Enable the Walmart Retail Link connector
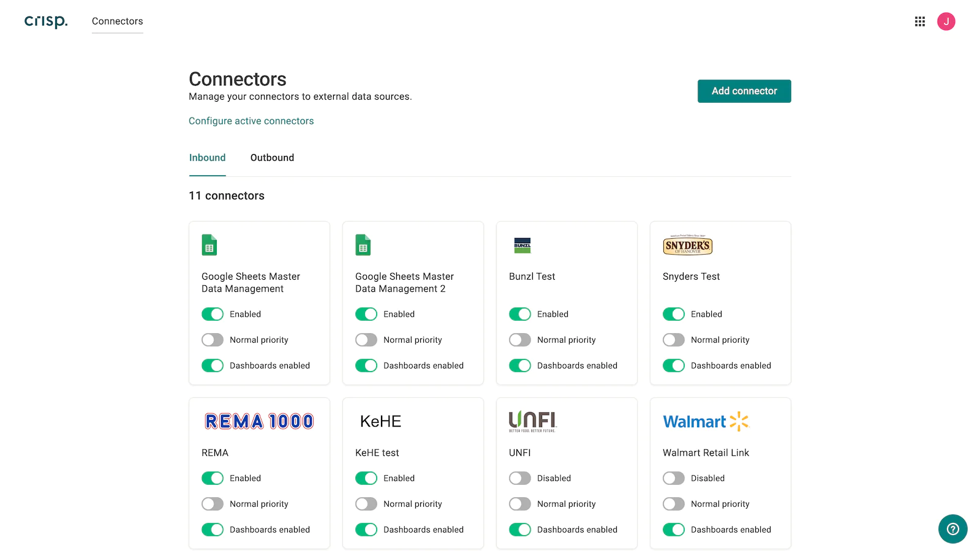This screenshot has height=551, width=980. 674,478
